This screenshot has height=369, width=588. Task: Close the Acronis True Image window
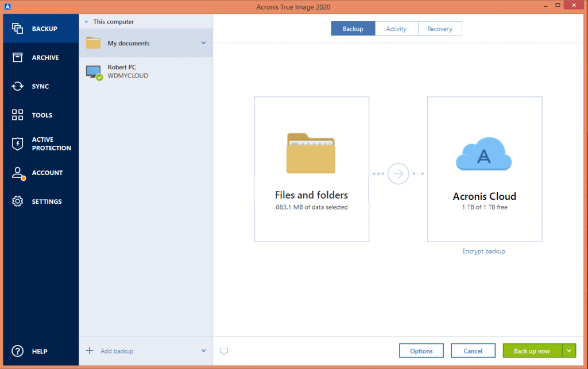tap(574, 5)
